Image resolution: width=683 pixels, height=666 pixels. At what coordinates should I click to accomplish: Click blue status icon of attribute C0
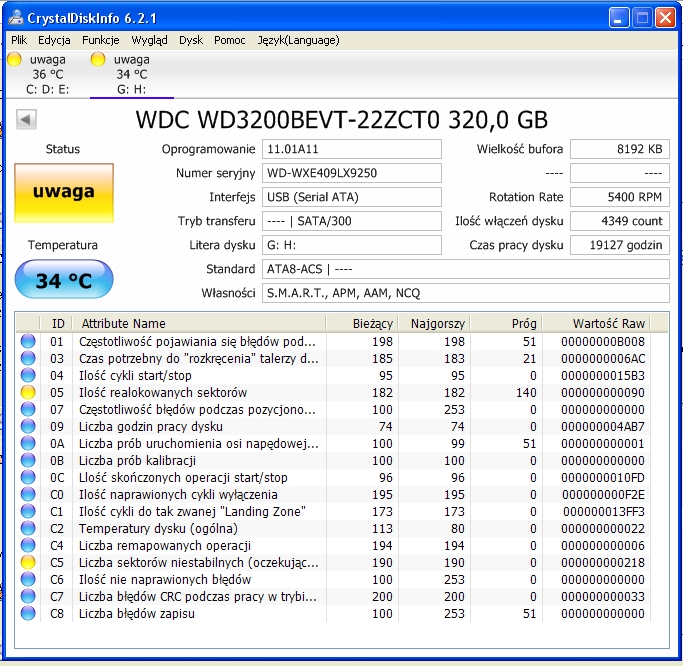28,494
